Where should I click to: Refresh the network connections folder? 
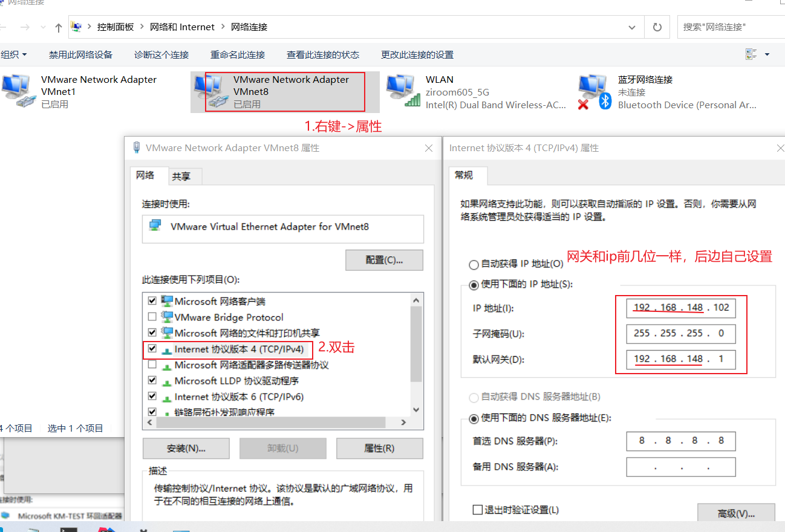click(x=657, y=27)
